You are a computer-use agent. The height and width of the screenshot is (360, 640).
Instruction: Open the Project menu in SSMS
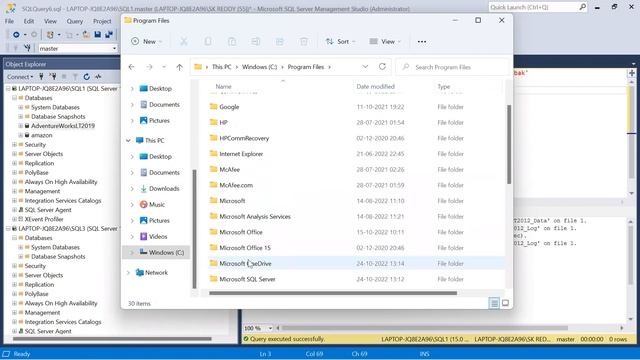(x=102, y=21)
